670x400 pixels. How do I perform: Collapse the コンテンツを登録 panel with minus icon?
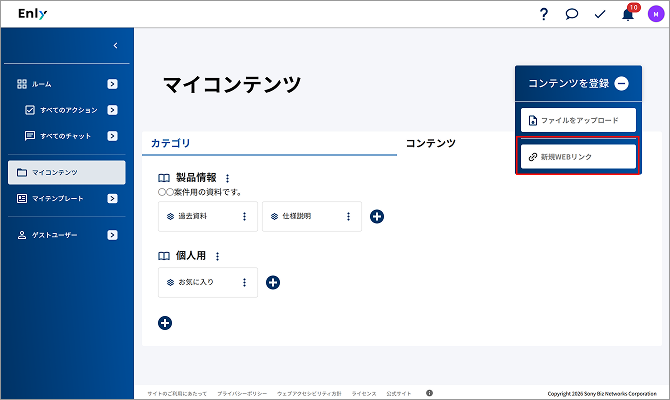pyautogui.click(x=621, y=83)
